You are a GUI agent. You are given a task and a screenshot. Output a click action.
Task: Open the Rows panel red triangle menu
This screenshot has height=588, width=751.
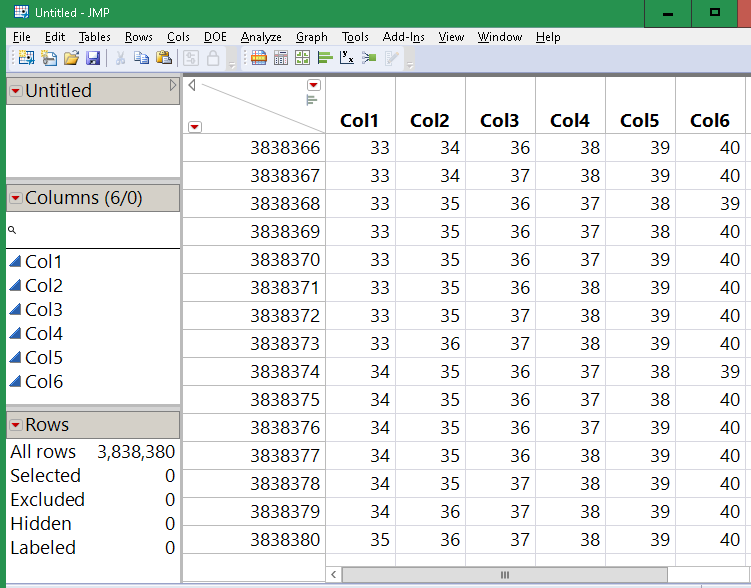coord(15,425)
